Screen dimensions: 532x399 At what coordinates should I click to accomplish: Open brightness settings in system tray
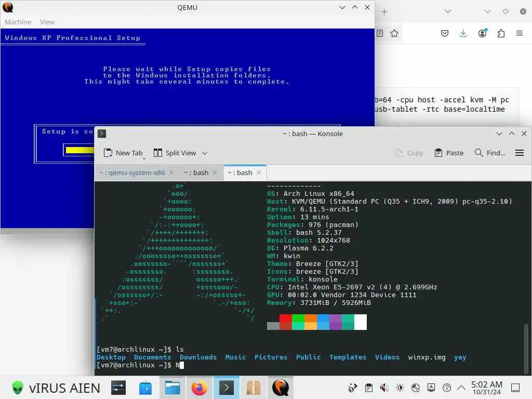click(400, 388)
